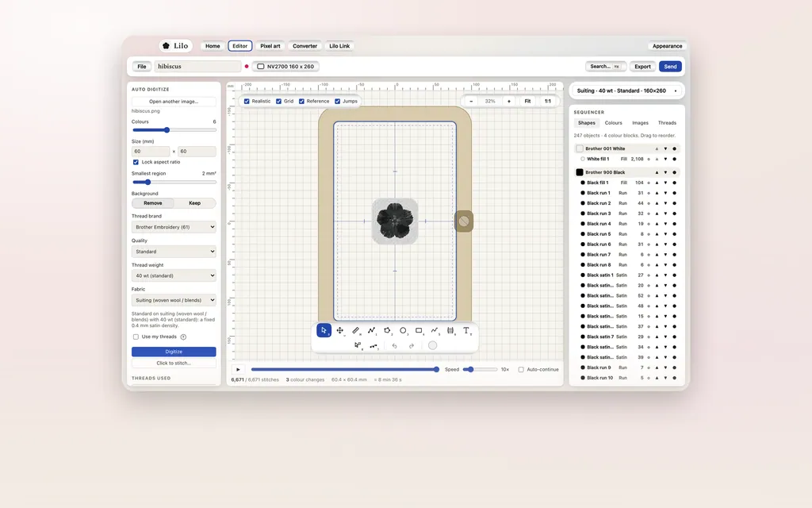This screenshot has width=812, height=508.
Task: Go to the Home tab
Action: tap(213, 45)
